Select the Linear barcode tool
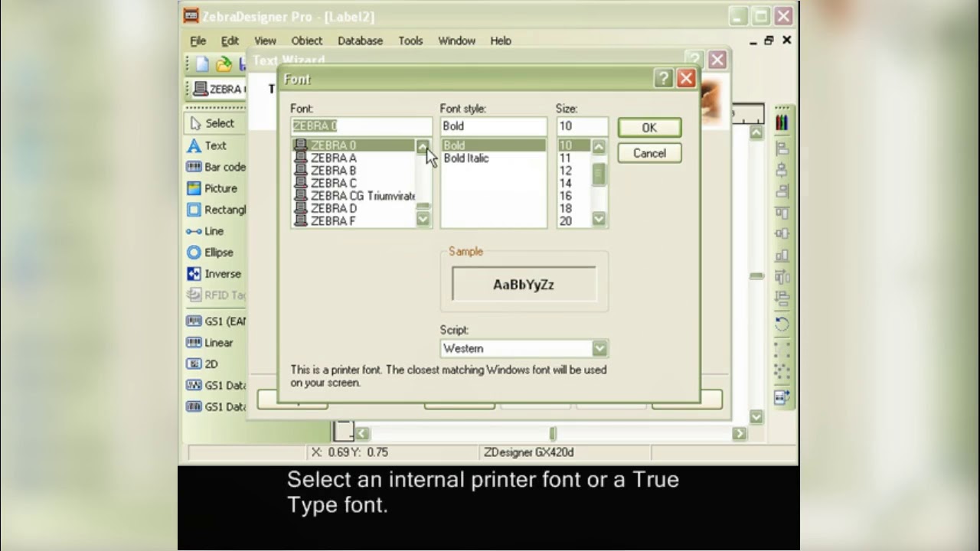This screenshot has height=551, width=980. tap(210, 343)
